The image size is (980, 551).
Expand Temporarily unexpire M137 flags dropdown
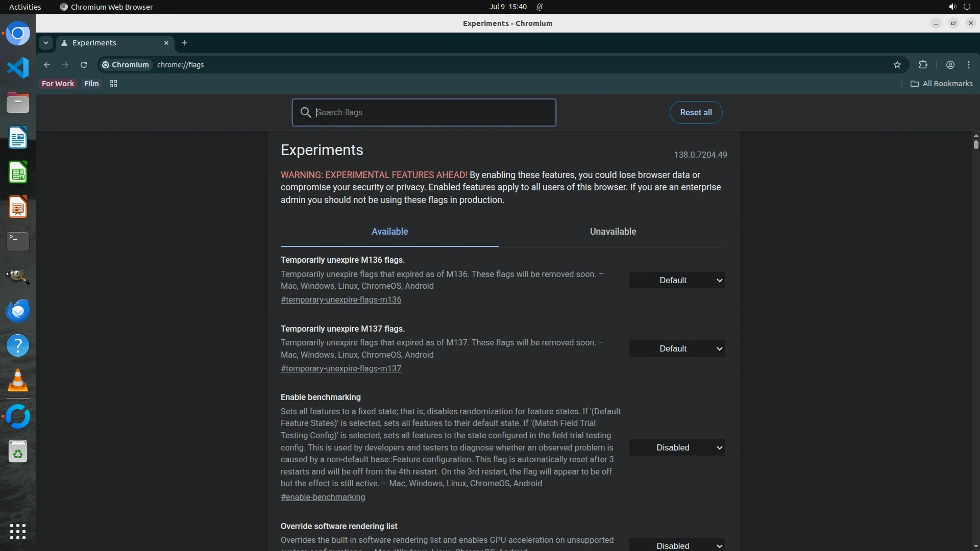tap(677, 349)
